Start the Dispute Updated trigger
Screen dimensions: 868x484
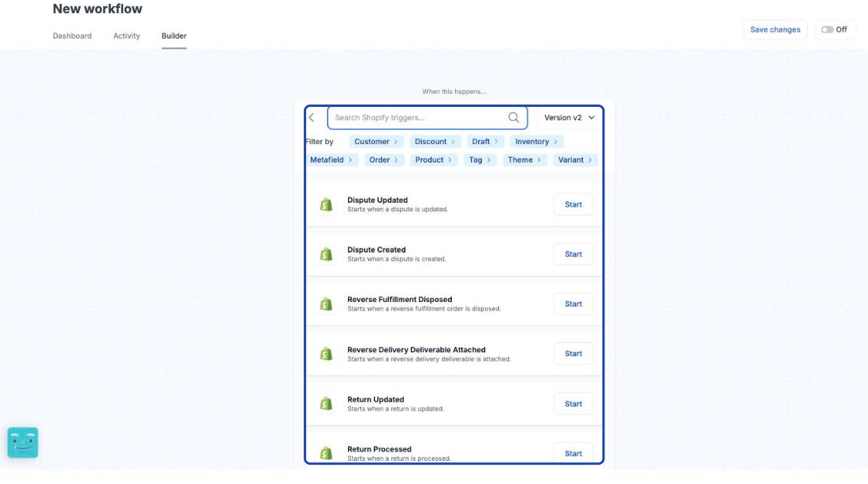(573, 204)
